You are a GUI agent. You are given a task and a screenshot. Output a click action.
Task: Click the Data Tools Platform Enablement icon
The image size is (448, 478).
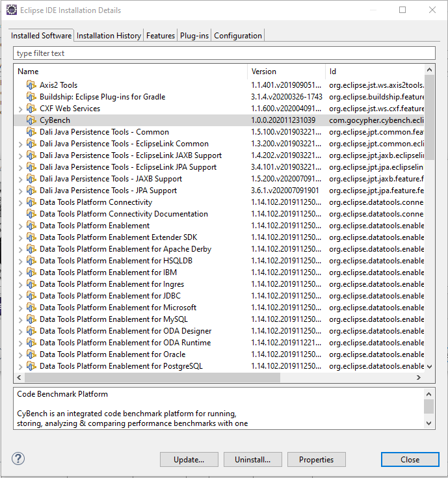coord(31,226)
